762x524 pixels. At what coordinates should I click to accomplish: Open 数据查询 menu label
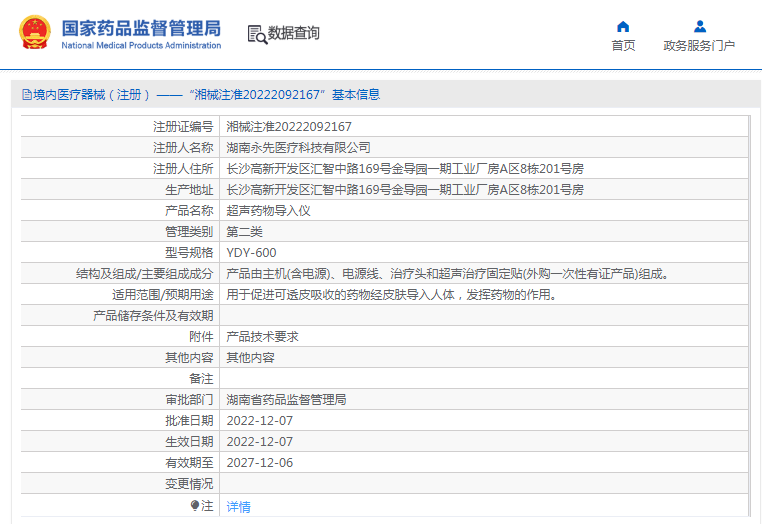coord(294,33)
